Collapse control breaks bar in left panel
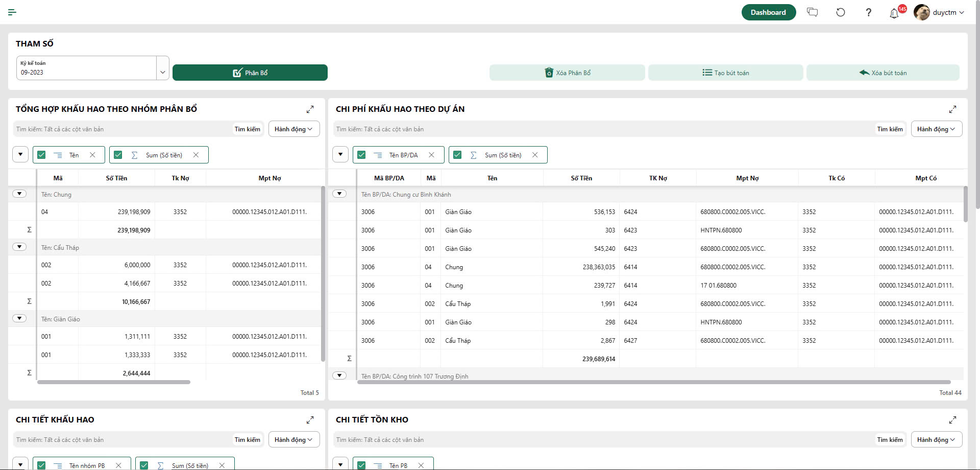 (x=20, y=154)
